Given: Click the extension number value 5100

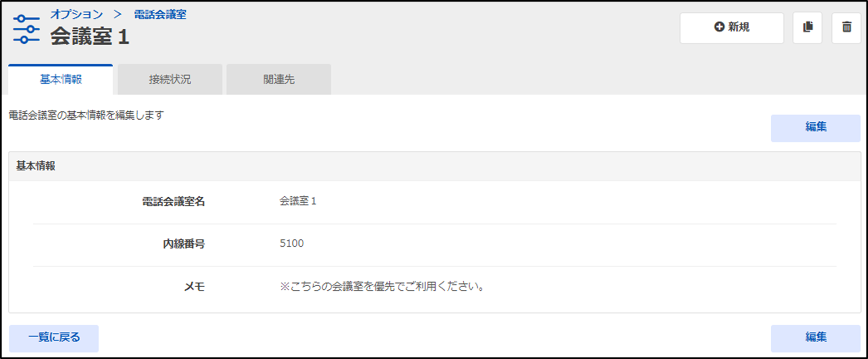Looking at the screenshot, I should tap(292, 244).
